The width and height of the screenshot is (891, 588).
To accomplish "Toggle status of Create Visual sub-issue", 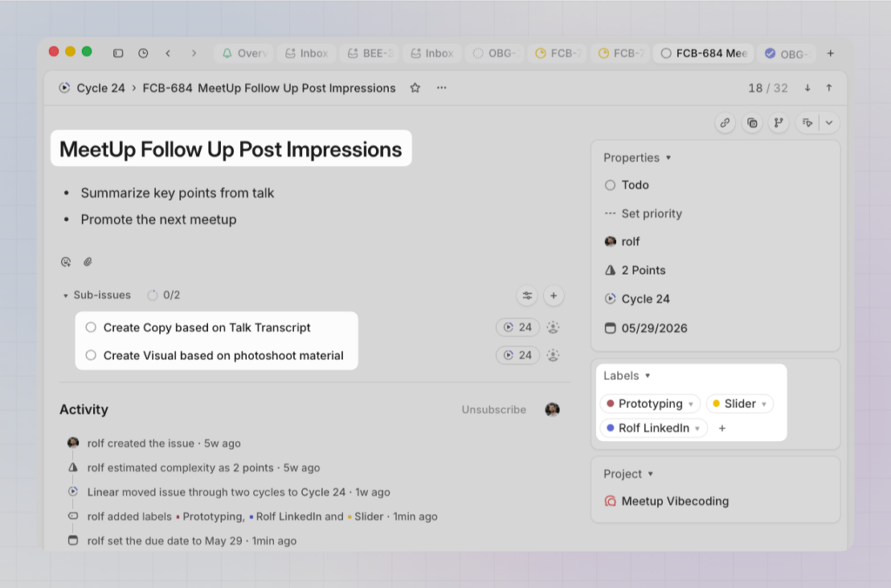I will [x=91, y=355].
